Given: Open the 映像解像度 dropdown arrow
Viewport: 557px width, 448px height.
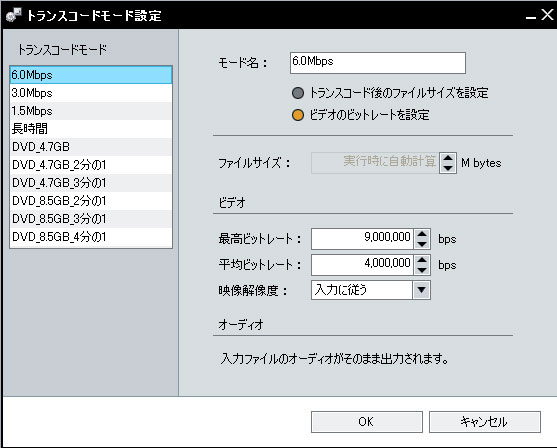Looking at the screenshot, I should (x=422, y=290).
